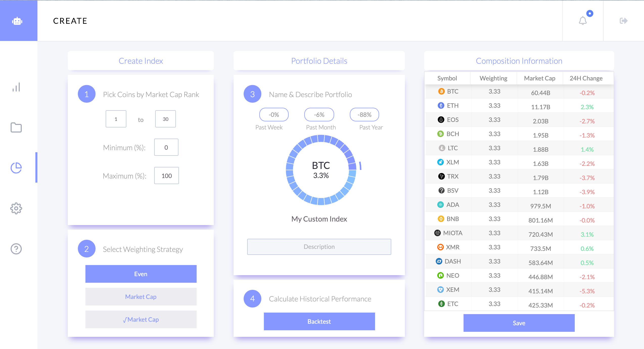Save the index composition
Viewport: 644px width, 349px height.
point(519,323)
